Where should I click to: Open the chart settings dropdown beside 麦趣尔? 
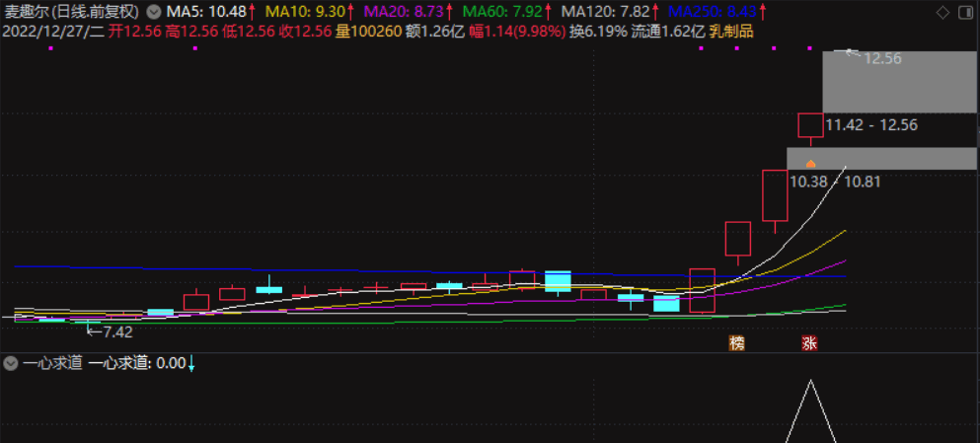(154, 11)
